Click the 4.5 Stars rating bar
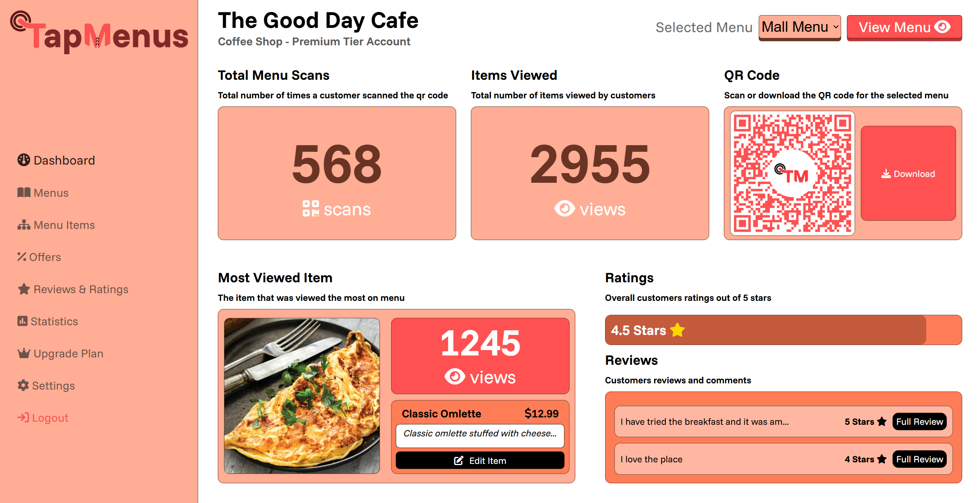 click(x=783, y=330)
